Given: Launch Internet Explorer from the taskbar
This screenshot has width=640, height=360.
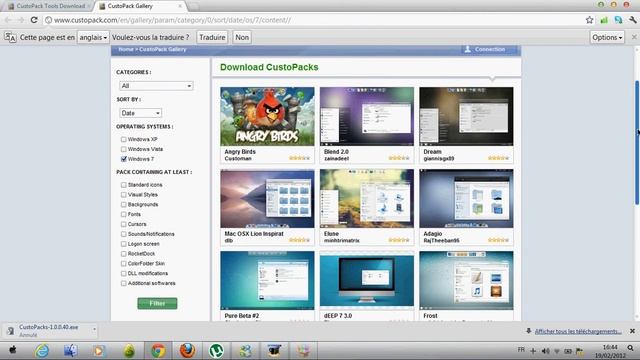Looking at the screenshot, I should (x=42, y=351).
